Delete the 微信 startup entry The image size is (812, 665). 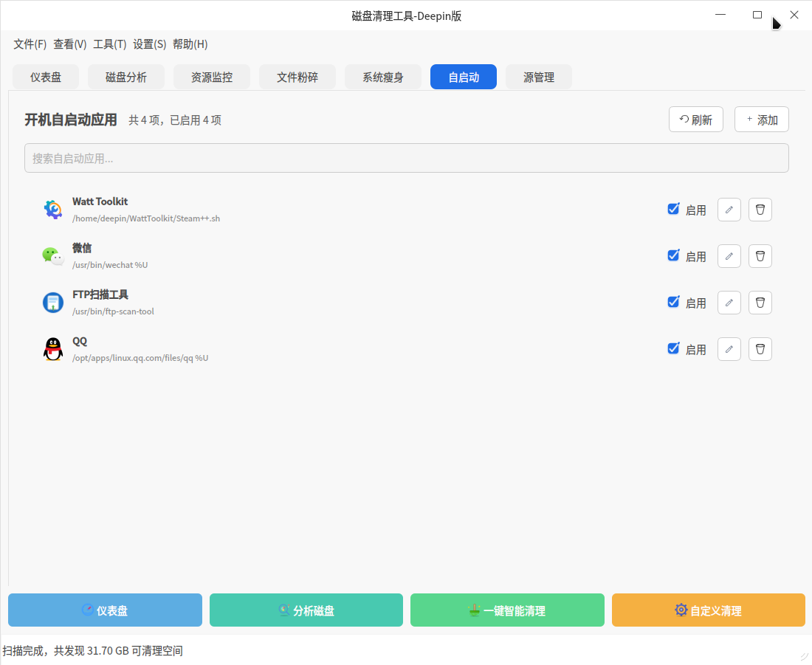pos(760,256)
